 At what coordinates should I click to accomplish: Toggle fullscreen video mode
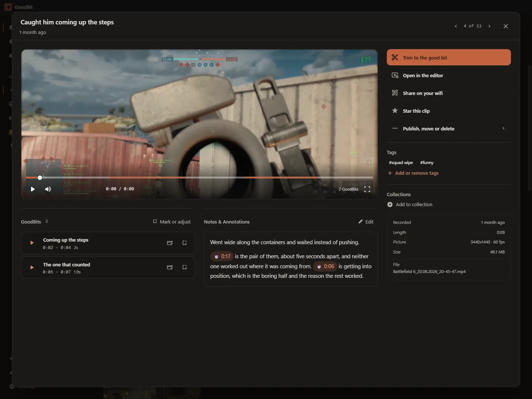coord(367,189)
